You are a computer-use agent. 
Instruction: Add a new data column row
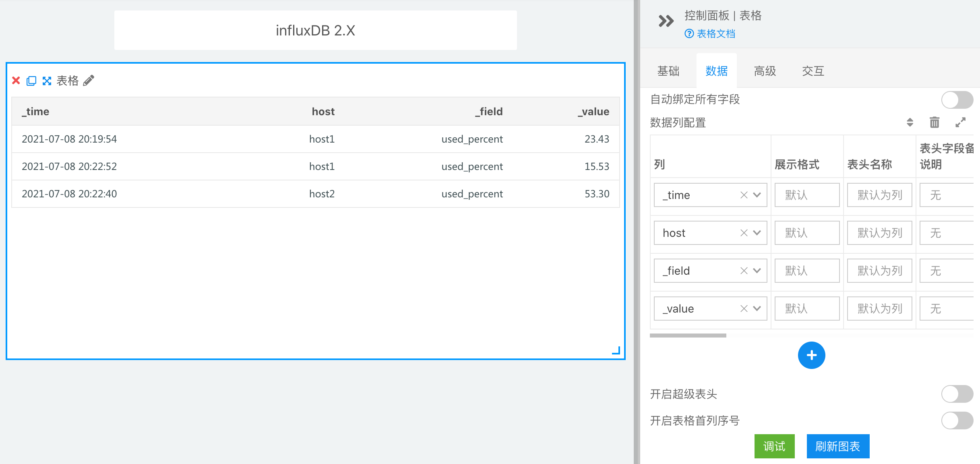812,355
